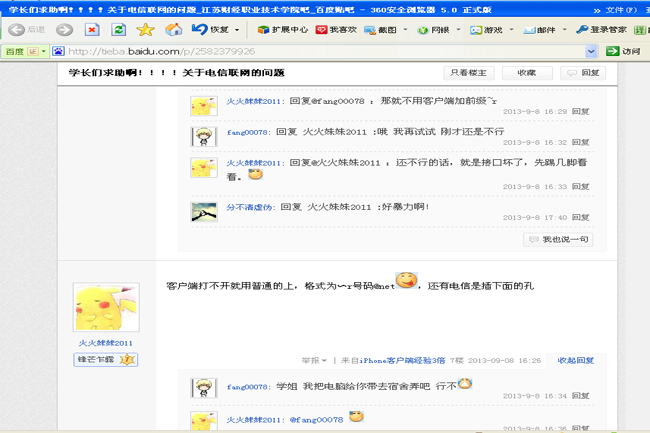Open the Pikachu avatar of 火火妹妹2011 poster
The image size is (650, 433).
pos(105,309)
